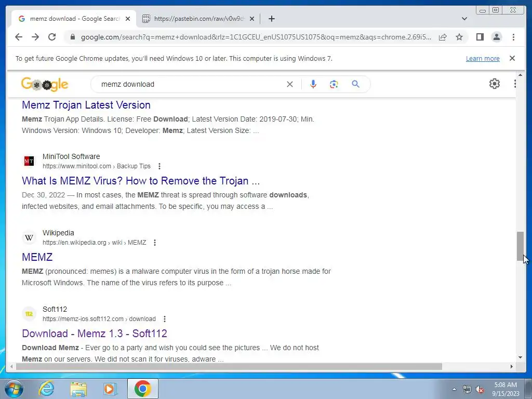The width and height of the screenshot is (532, 399).
Task: Click the minitool.com Backup Tips URL
Action: click(96, 166)
